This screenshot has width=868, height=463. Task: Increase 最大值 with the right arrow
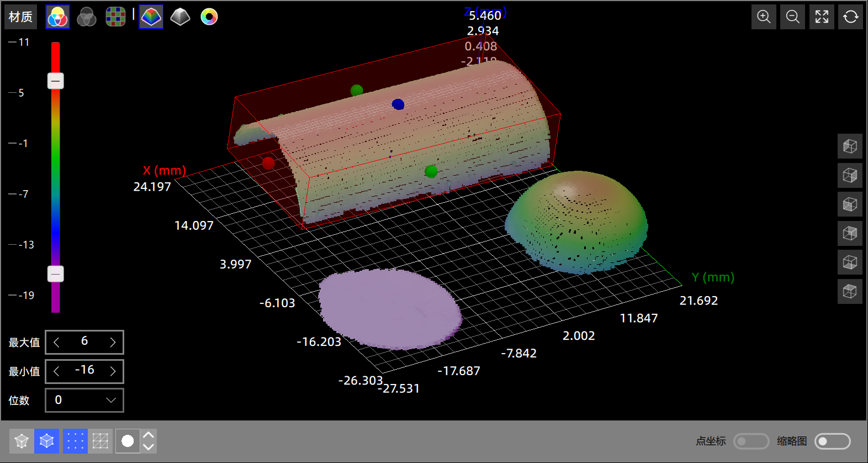(113, 343)
